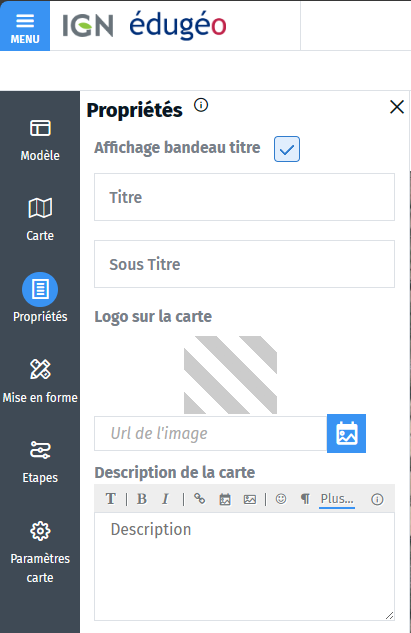Open the Carte sidebar section

40,220
